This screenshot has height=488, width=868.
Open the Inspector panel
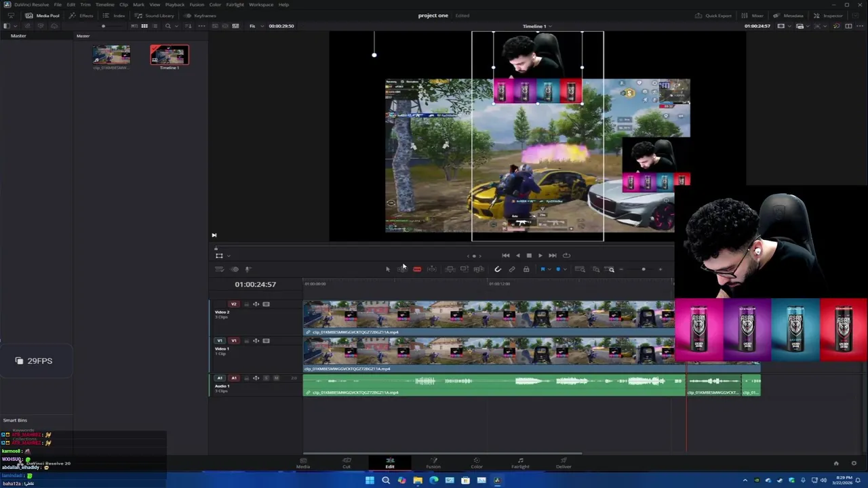pos(829,16)
